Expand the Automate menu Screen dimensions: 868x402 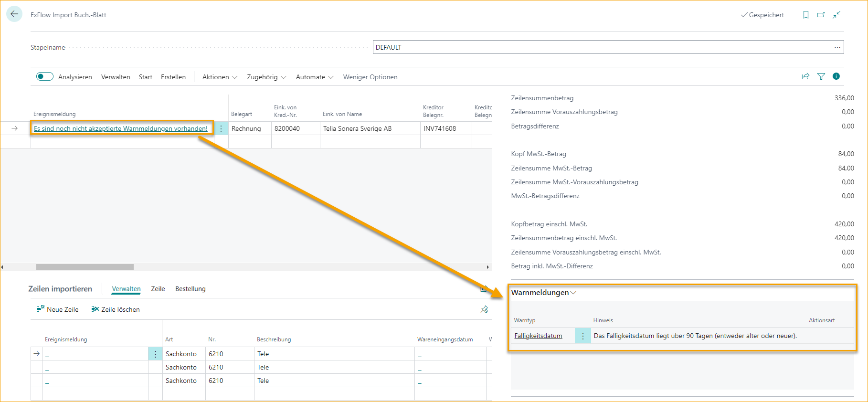click(314, 77)
